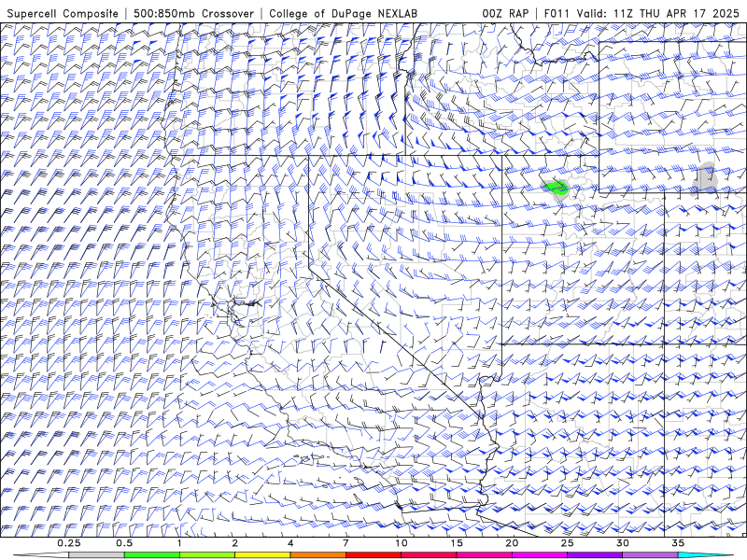This screenshot has width=747, height=560.
Task: Click the "11Z THU APR 17 2025" valid time
Action: pos(677,13)
